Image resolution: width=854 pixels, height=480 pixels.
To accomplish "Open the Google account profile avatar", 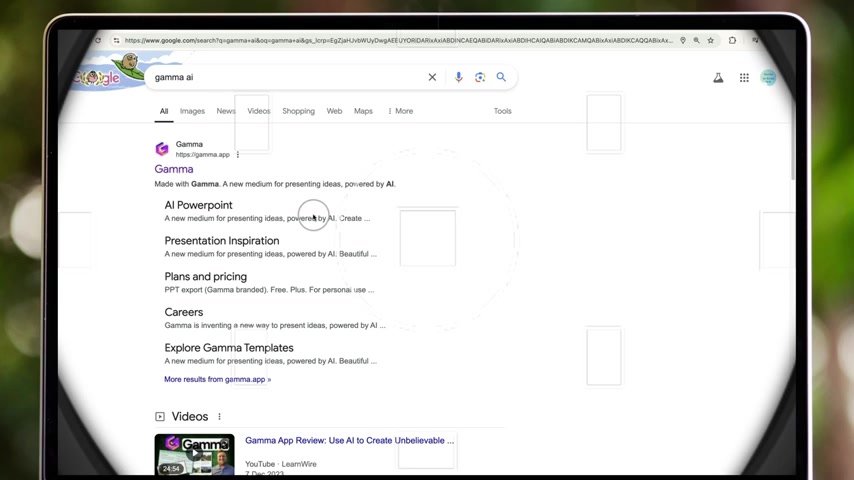I will (x=768, y=78).
